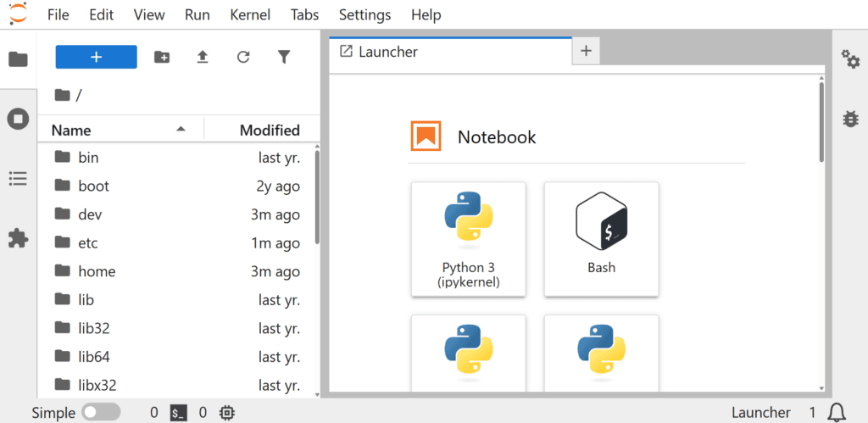Sort files by Modified column
868x423 pixels.
click(262, 131)
